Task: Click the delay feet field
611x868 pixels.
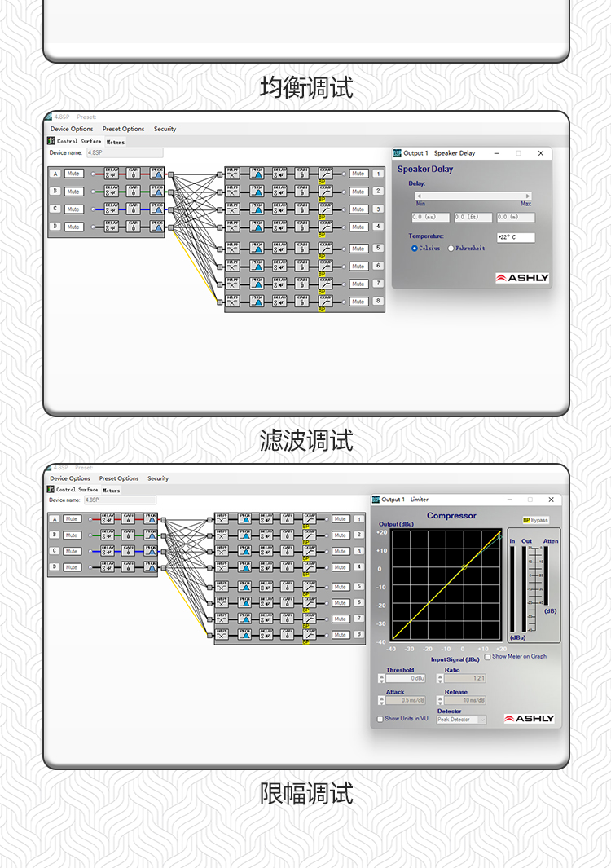Action: tap(473, 218)
